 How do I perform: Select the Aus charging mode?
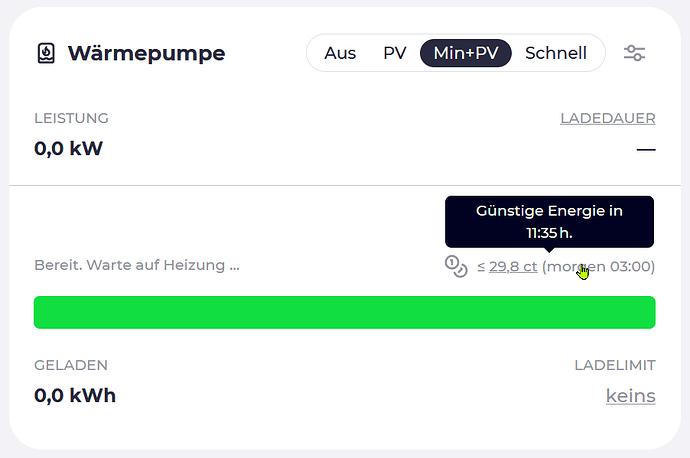coord(340,53)
